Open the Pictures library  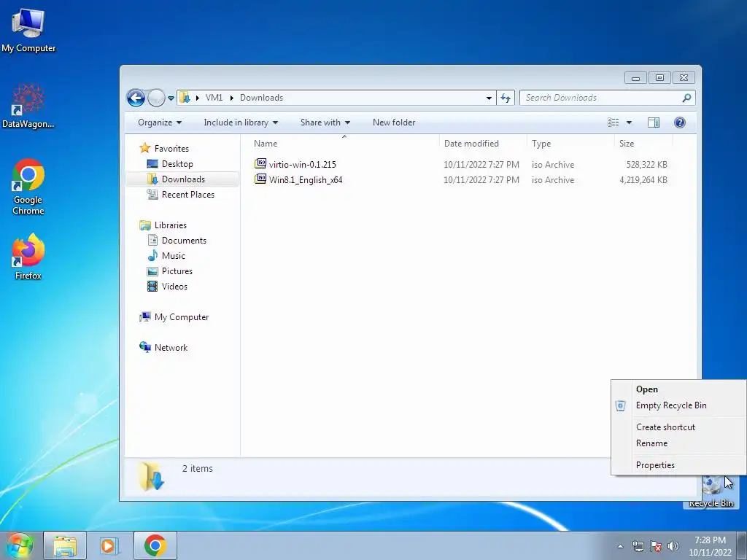click(177, 271)
